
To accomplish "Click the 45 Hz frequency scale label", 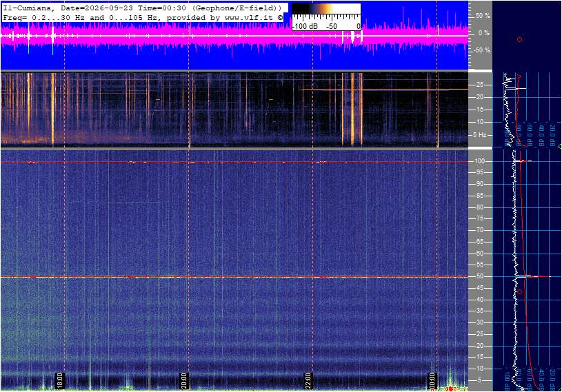I will click(x=479, y=288).
